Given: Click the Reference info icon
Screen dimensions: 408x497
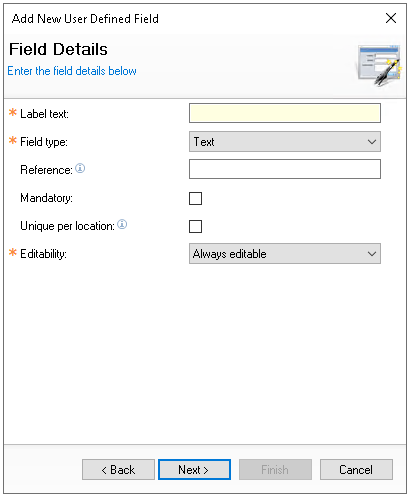Looking at the screenshot, I should (80, 168).
